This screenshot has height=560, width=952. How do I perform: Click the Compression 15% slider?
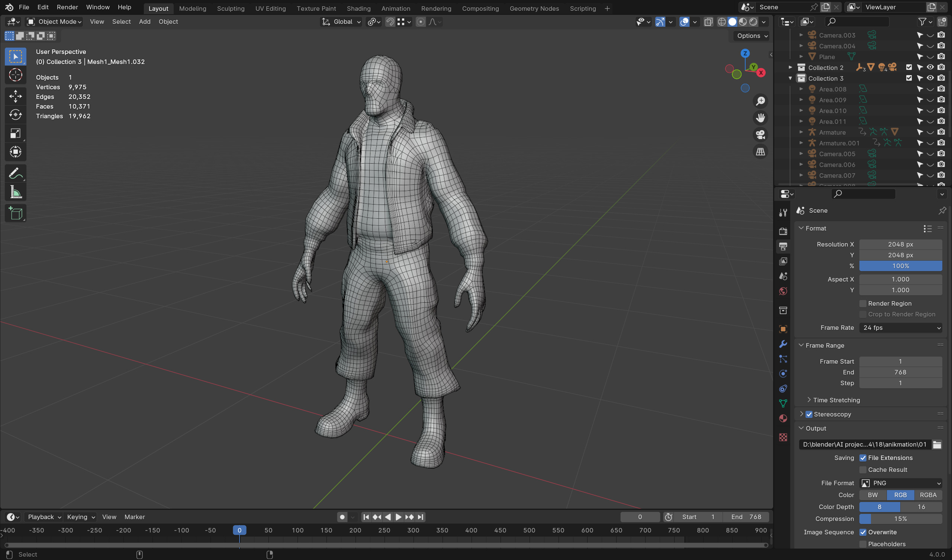click(901, 519)
